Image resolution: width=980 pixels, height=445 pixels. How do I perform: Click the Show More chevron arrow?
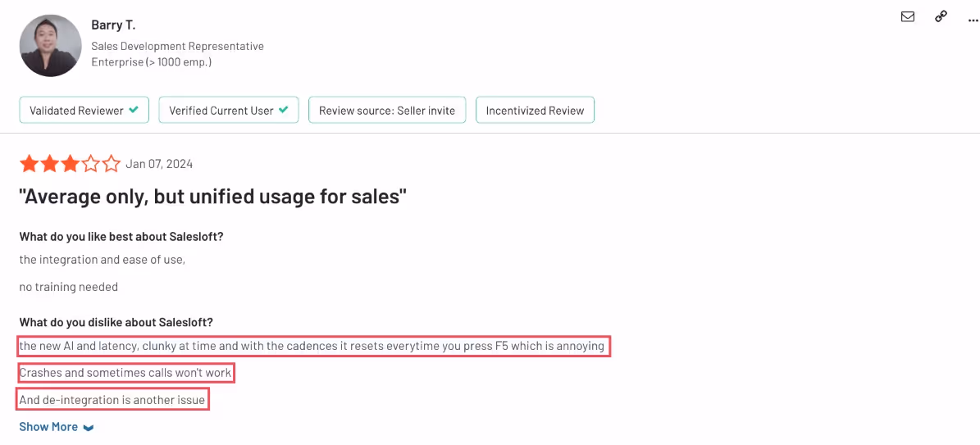88,428
